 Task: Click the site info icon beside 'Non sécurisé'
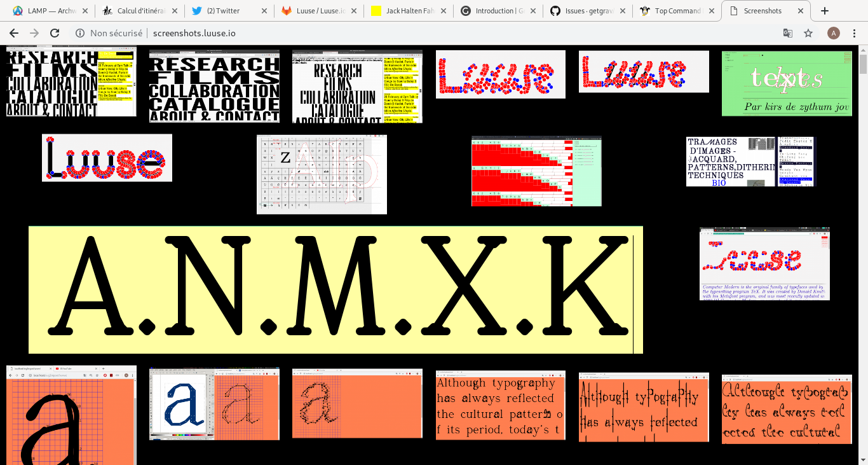(x=80, y=33)
